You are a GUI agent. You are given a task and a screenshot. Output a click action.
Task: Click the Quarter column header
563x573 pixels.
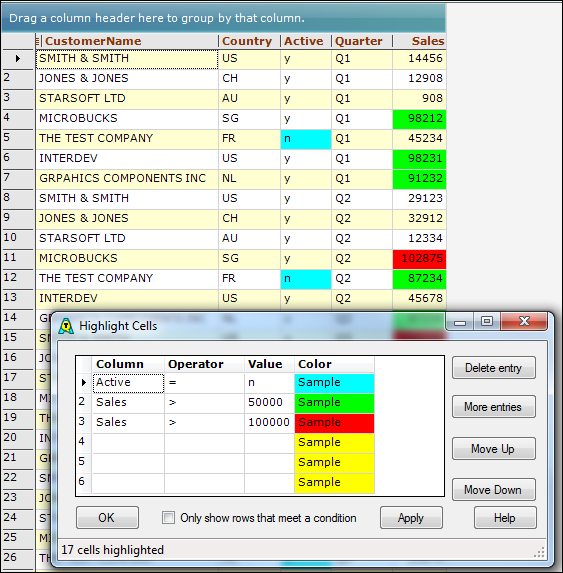pyautogui.click(x=362, y=41)
